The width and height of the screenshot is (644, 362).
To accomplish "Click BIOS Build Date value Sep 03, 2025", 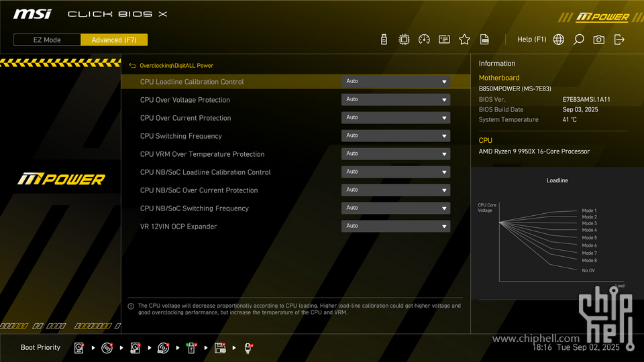I will 580,109.
